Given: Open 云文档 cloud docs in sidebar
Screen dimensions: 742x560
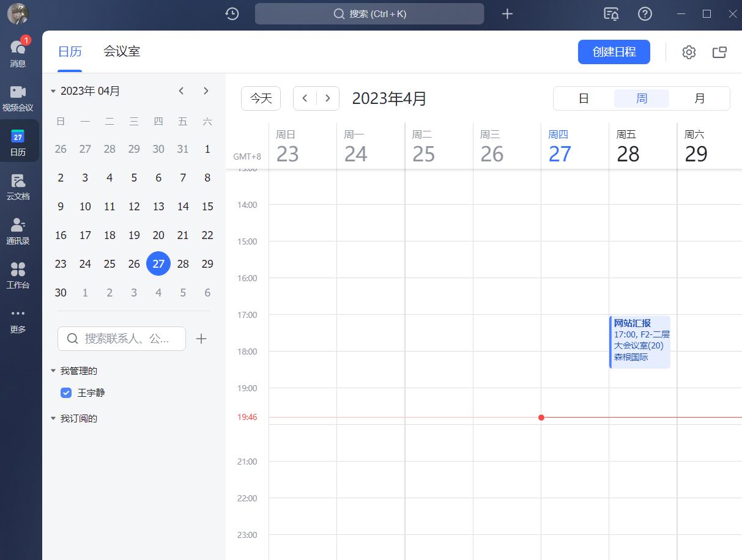Looking at the screenshot, I should coord(18,186).
